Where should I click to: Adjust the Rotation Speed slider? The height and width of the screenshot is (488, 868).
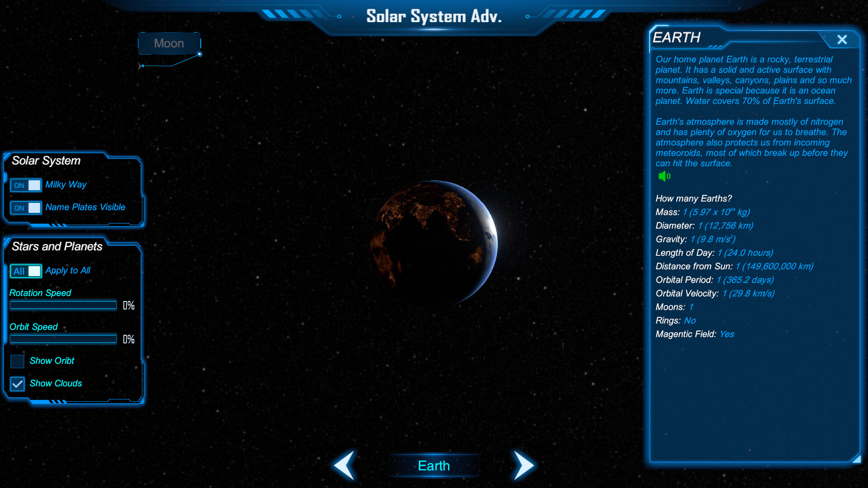click(x=63, y=305)
